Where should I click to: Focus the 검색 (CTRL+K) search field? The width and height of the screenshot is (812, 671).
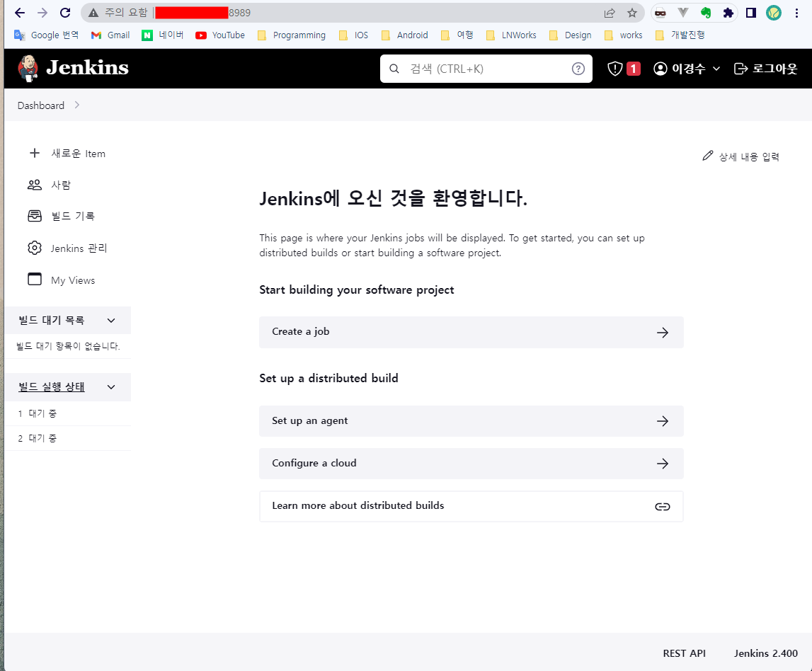487,69
